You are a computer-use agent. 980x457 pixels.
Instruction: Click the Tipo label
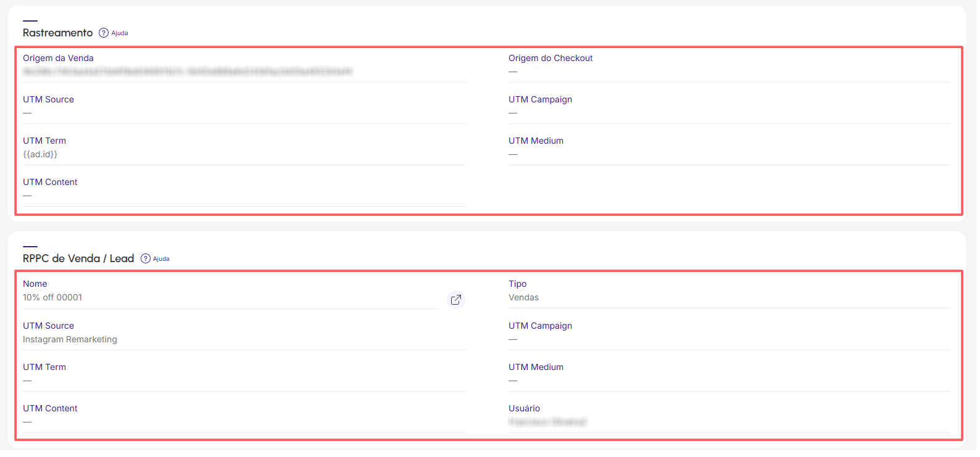click(517, 284)
